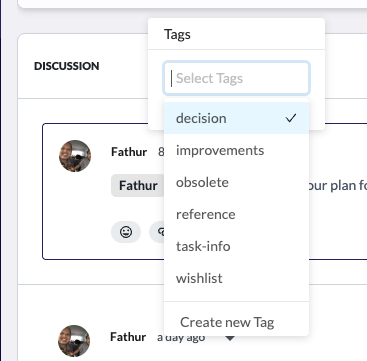Click the checkmark beside decision

point(291,118)
